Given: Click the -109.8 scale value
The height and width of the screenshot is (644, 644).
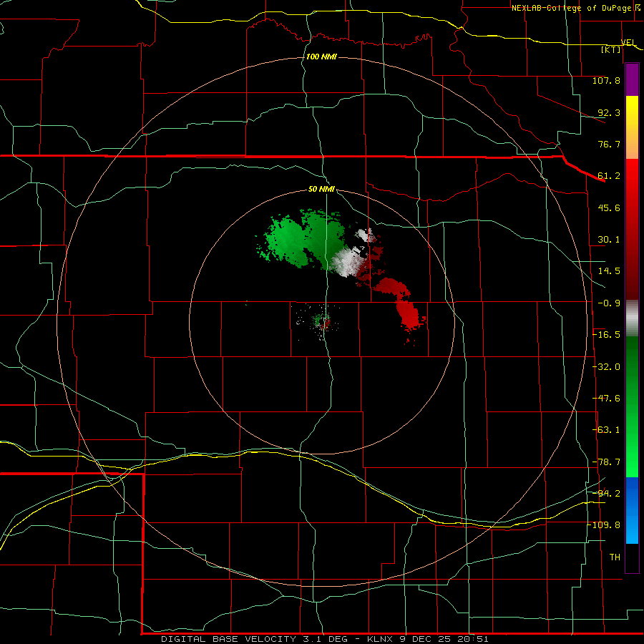Looking at the screenshot, I should tap(604, 525).
